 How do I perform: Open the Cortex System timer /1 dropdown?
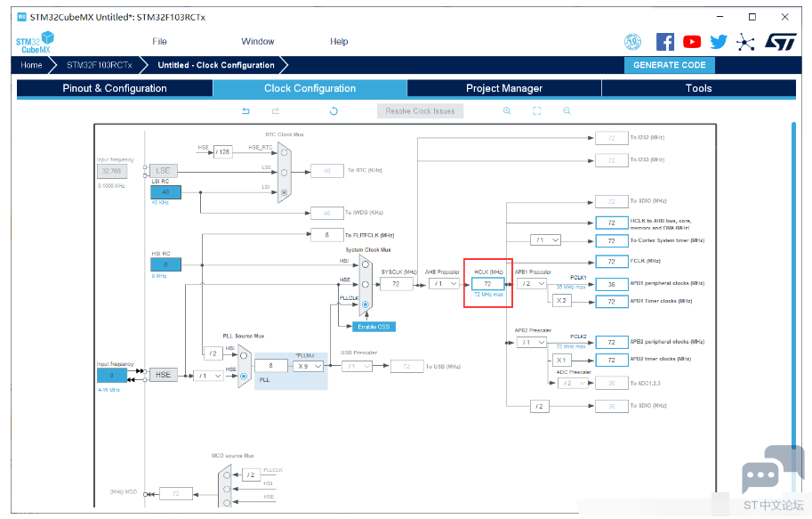point(545,240)
